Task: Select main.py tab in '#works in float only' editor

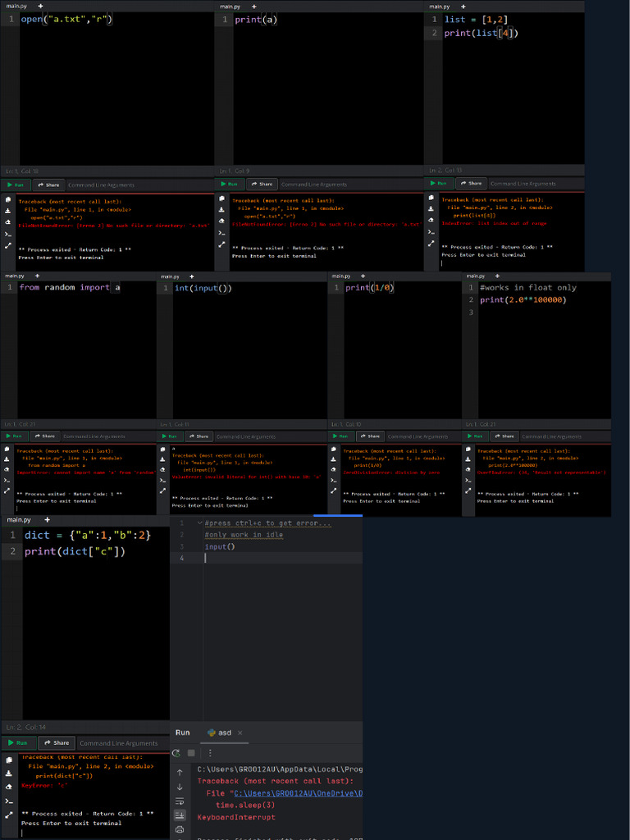Action: click(476, 276)
